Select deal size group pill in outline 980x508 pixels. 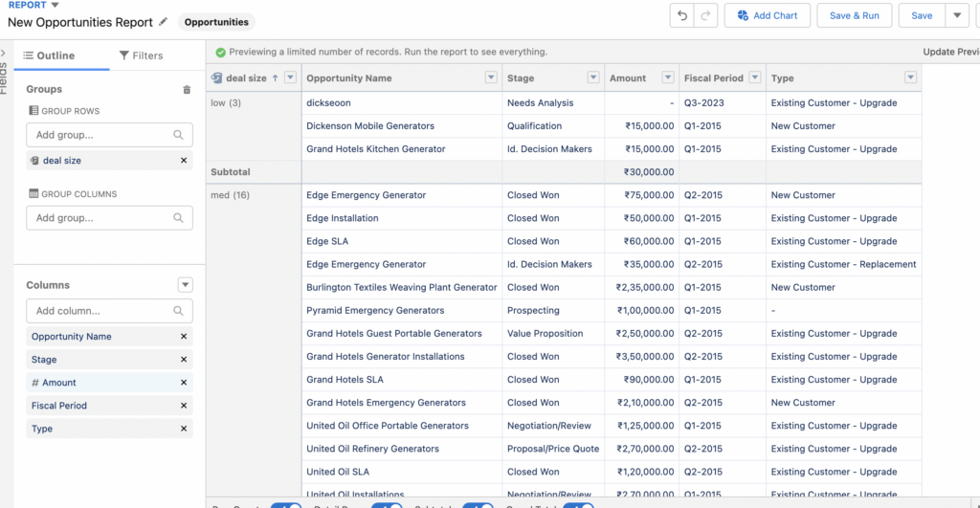coord(109,161)
